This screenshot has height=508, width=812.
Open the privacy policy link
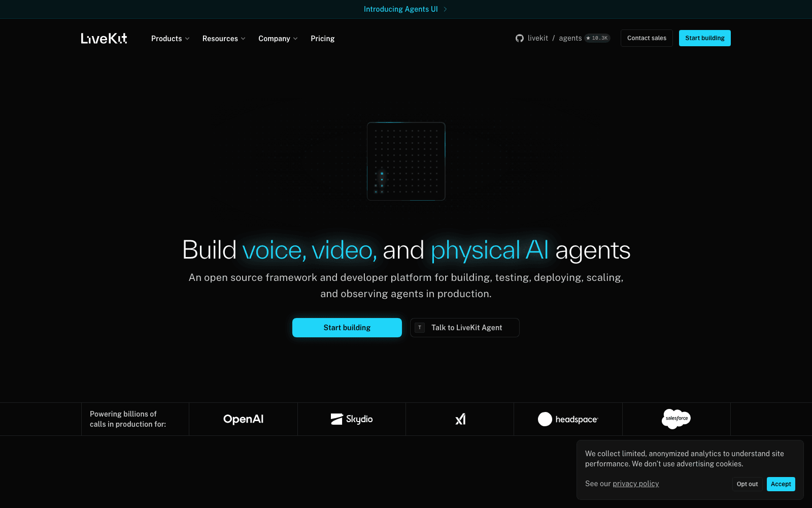636,484
